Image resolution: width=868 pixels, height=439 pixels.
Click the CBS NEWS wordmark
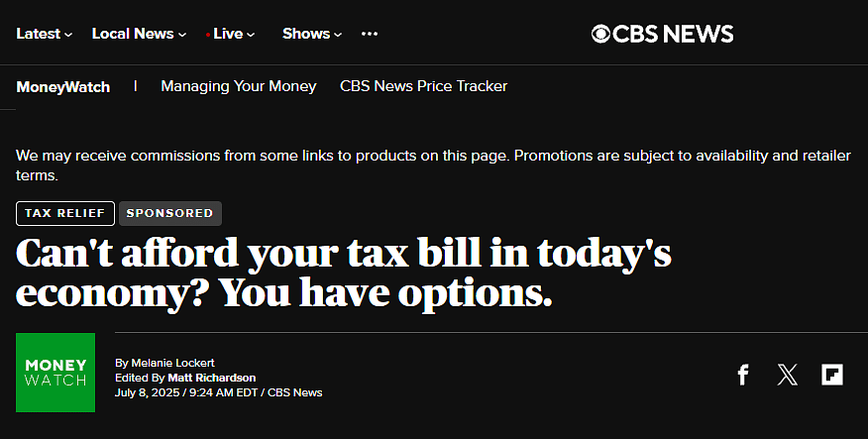pyautogui.click(x=673, y=35)
